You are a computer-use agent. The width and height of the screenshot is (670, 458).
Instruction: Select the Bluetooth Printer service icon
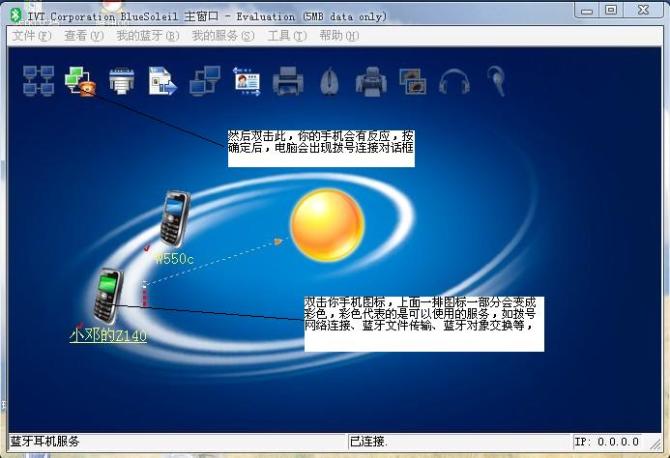[288, 81]
